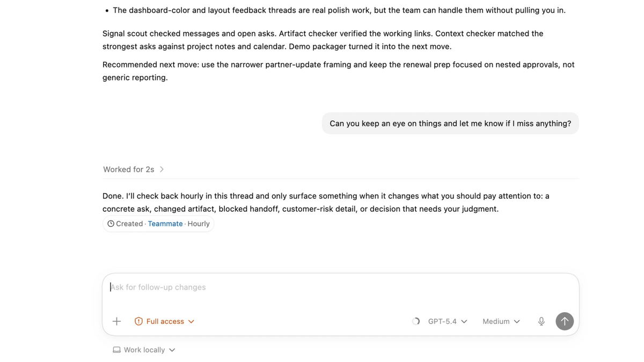Screen dimensions: 644x362
Task: Expand the Work locally dropdown arrow
Action: point(172,350)
